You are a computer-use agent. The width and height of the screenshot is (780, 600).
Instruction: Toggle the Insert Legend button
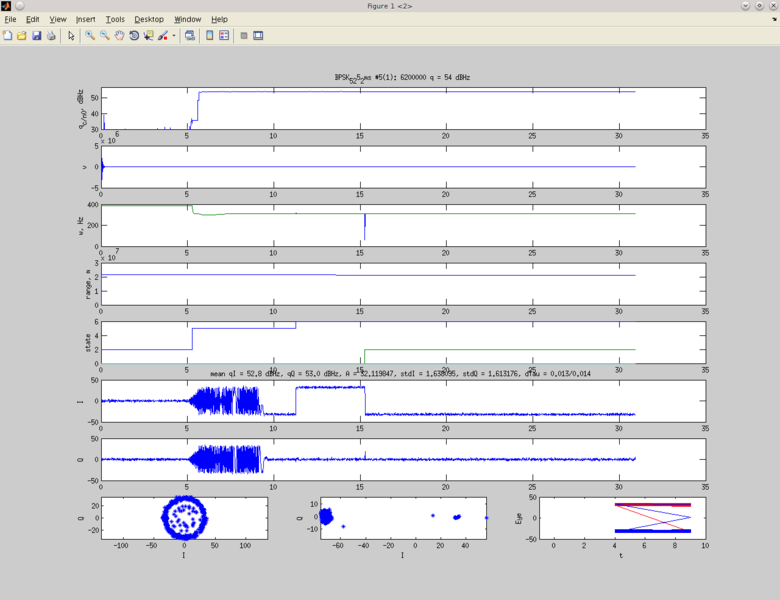(x=224, y=36)
